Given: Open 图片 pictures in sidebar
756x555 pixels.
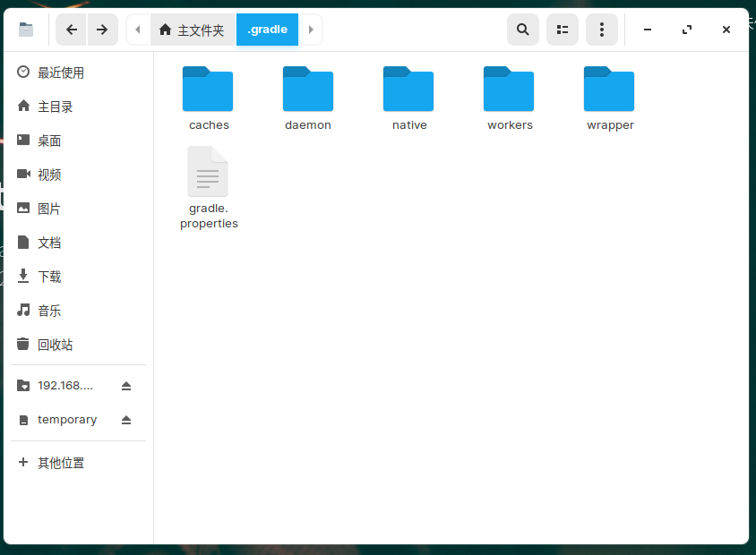Looking at the screenshot, I should [78, 209].
